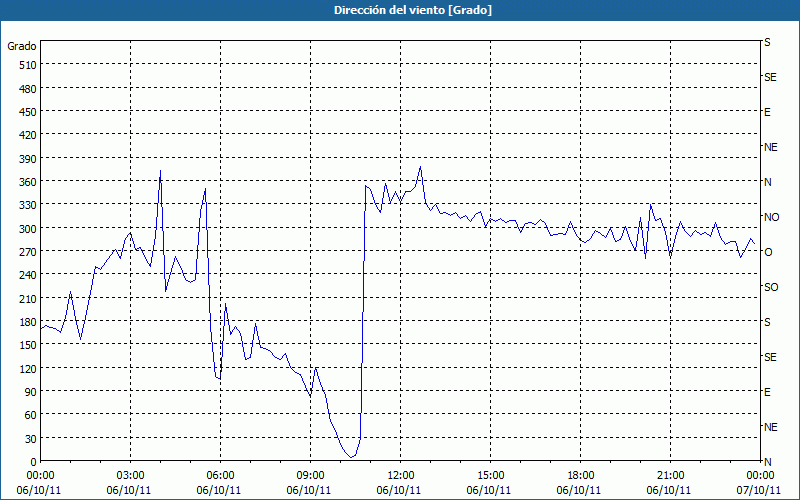Click the 360 value on the left axis
The width and height of the screenshot is (800, 500).
(x=27, y=182)
